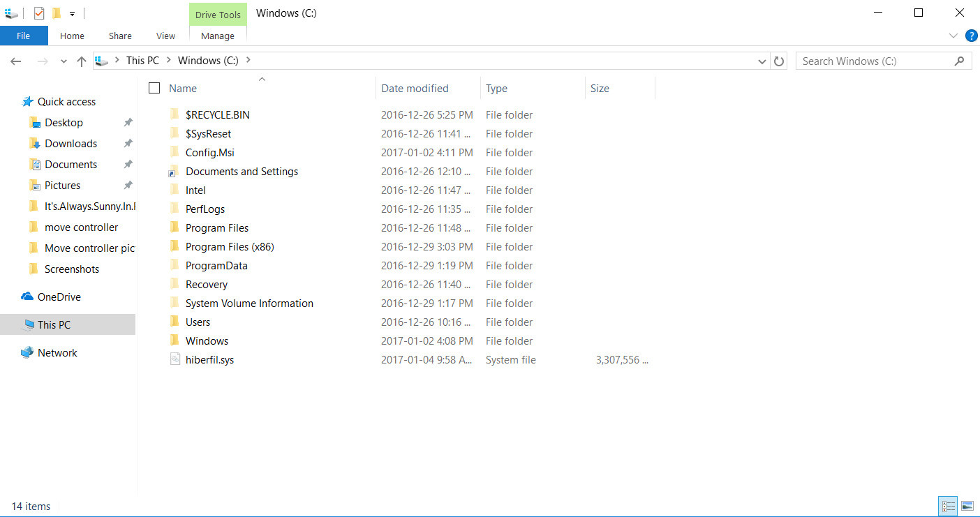
Task: Check the select-all checkbox beside the Name column
Action: (154, 88)
